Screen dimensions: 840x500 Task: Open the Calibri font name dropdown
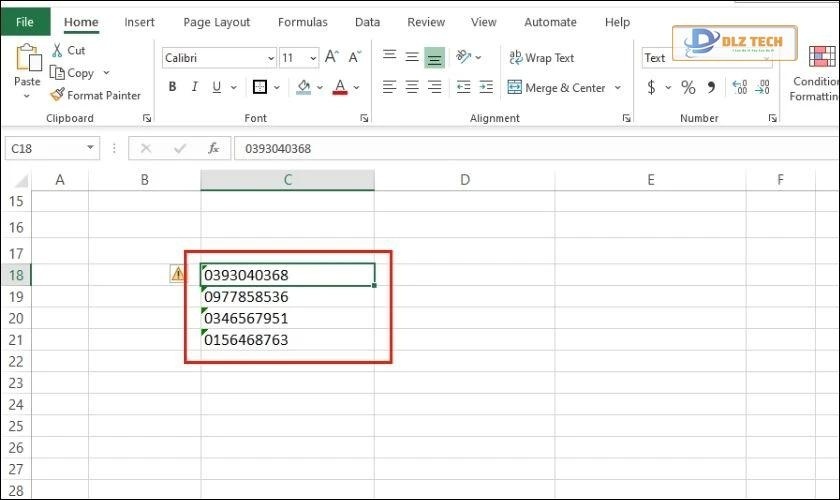(x=271, y=58)
